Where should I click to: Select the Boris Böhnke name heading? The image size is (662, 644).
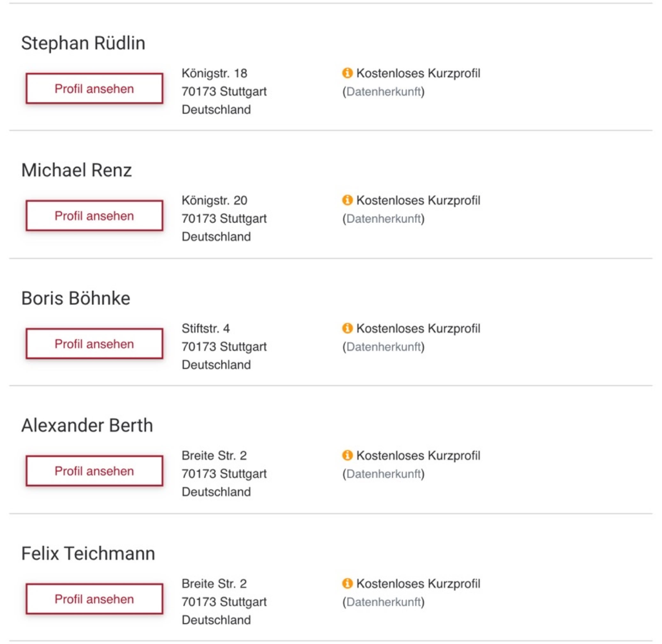pyautogui.click(x=76, y=298)
